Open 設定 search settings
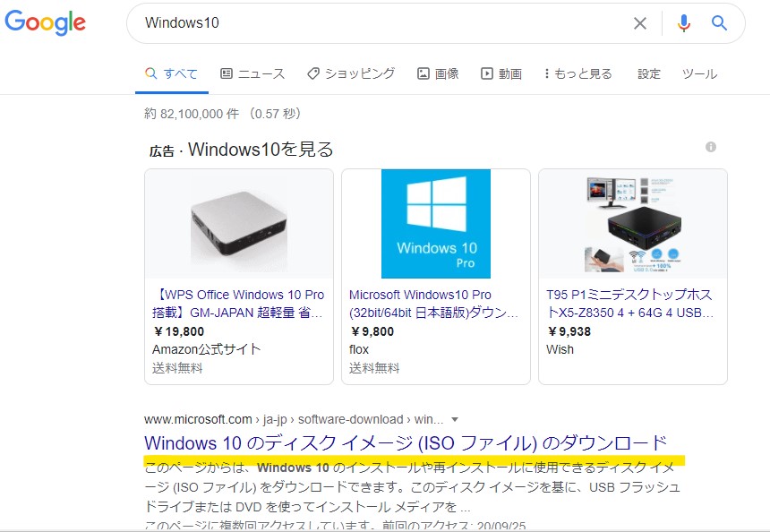This screenshot has width=770, height=532. tap(649, 73)
